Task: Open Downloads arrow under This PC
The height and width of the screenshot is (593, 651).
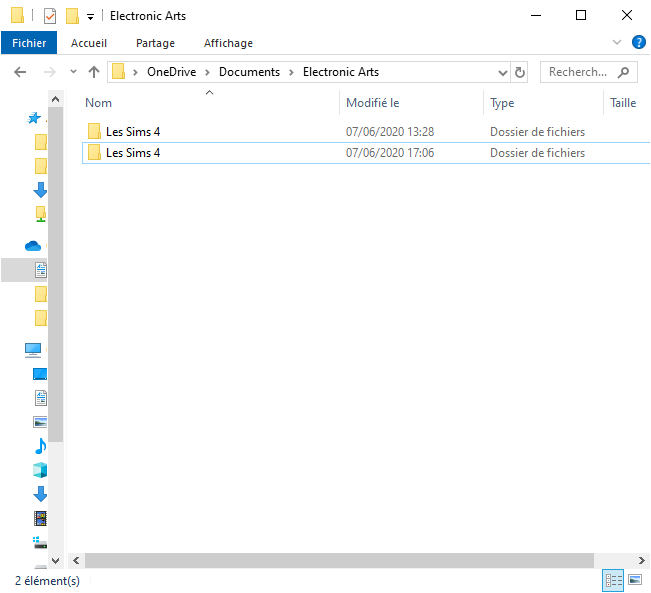Action: (40, 494)
